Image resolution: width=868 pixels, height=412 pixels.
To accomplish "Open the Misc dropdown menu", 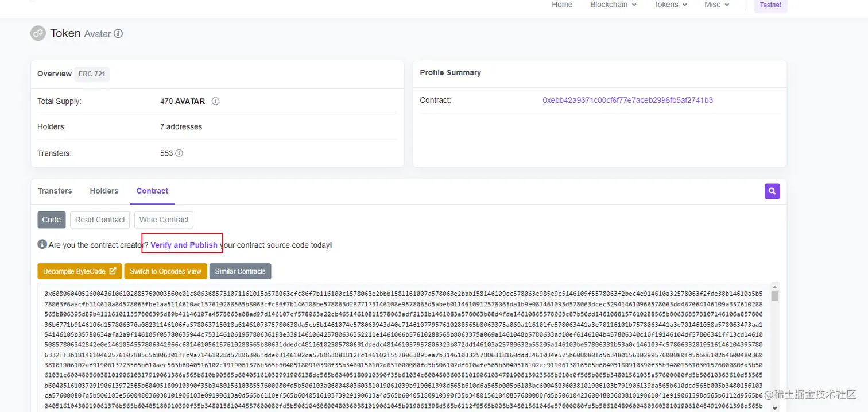I will (x=717, y=5).
